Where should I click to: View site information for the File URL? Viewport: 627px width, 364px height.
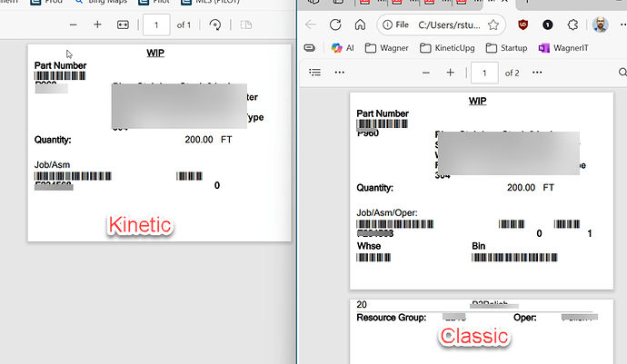396,25
